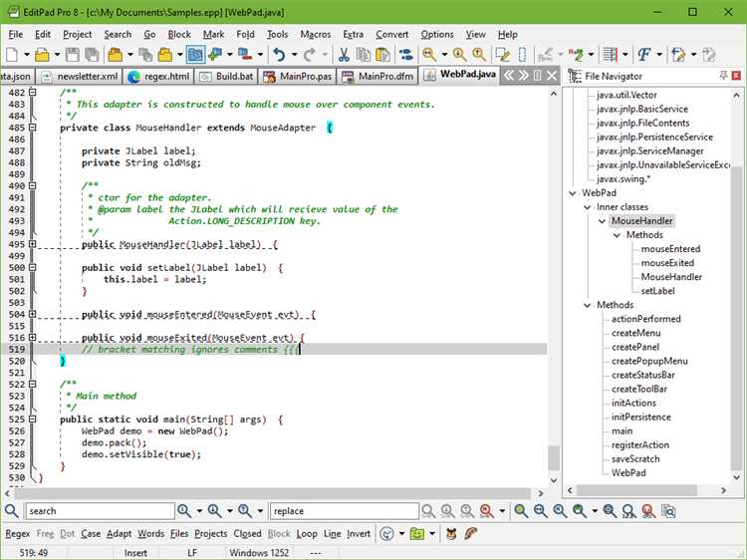Switch to the regex.html tab
This screenshot has height=560, width=747.
(159, 77)
